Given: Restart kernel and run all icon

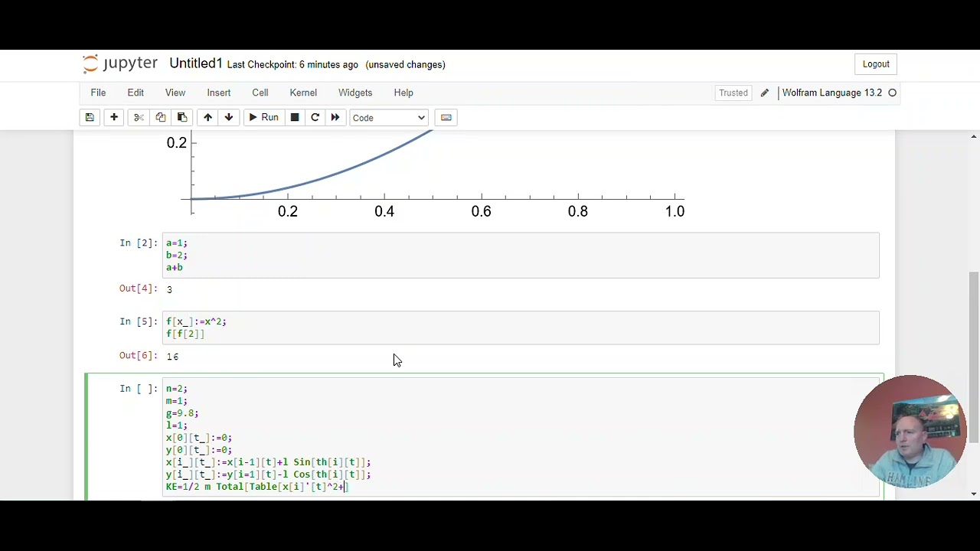Looking at the screenshot, I should tap(335, 117).
